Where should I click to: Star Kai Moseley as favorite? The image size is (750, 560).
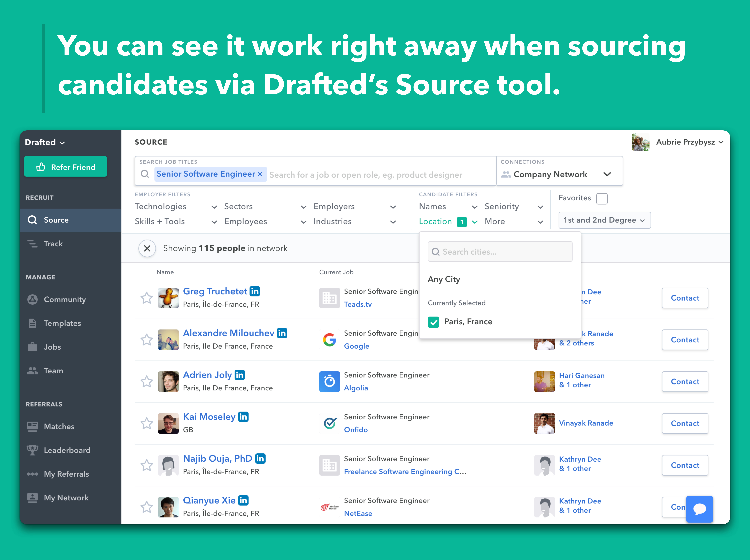(146, 423)
